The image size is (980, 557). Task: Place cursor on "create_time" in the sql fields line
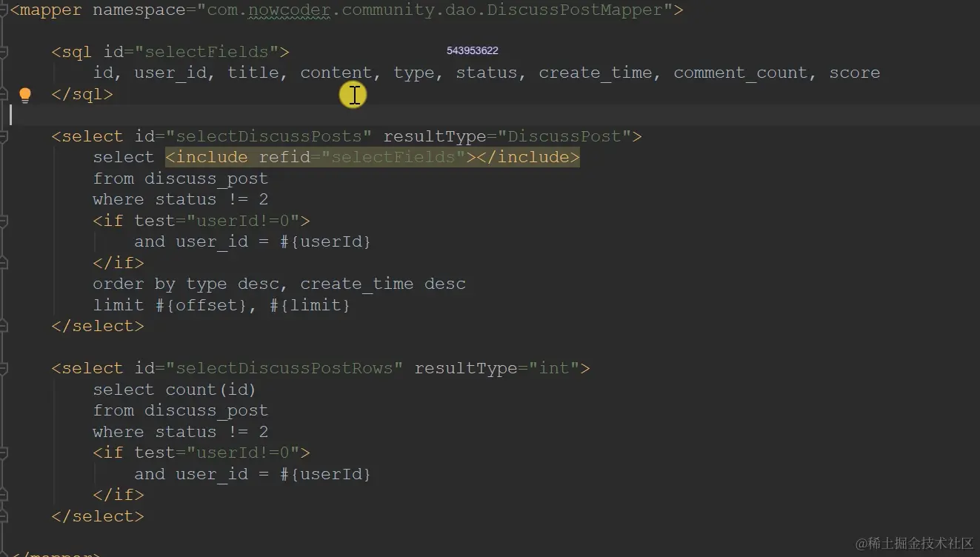(596, 73)
